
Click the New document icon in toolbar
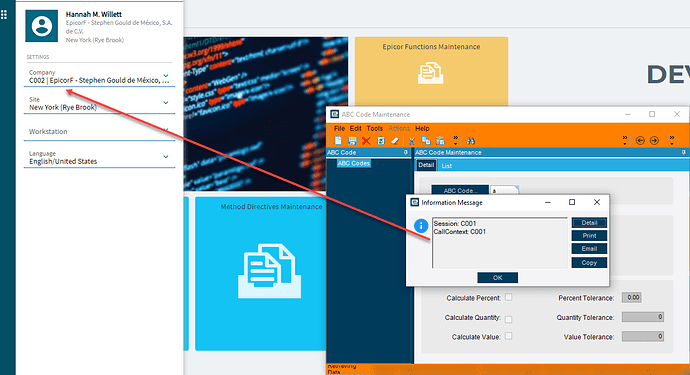coord(338,141)
